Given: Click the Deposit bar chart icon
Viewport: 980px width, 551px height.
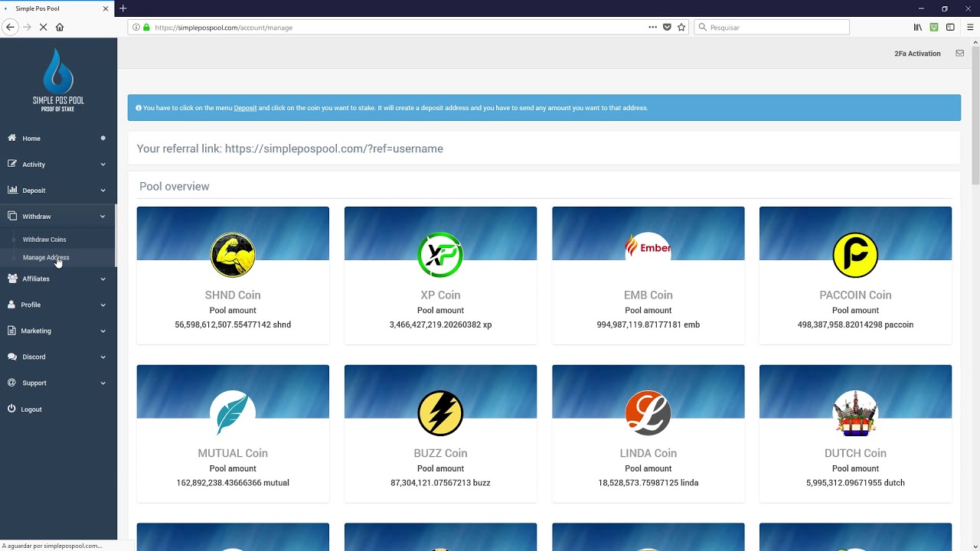Looking at the screenshot, I should click(x=11, y=190).
